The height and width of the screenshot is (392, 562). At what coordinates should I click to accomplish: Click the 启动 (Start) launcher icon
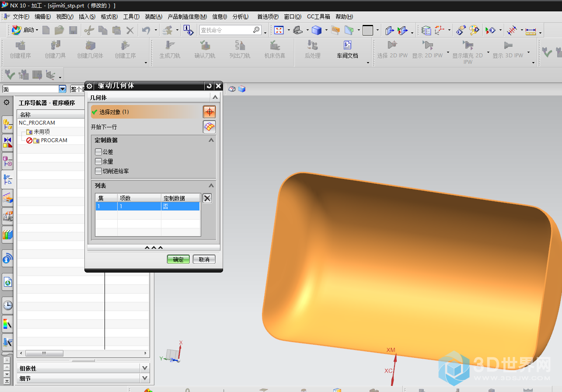pos(16,30)
